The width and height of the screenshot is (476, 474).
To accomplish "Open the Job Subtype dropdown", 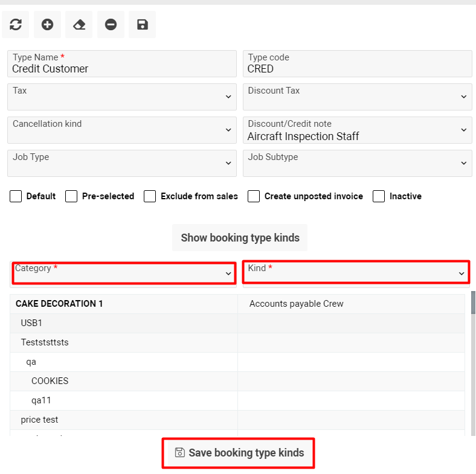I will pyautogui.click(x=358, y=163).
